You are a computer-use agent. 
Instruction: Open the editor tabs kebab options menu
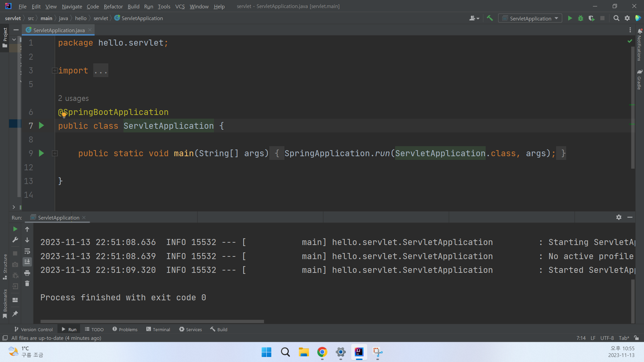click(x=630, y=30)
